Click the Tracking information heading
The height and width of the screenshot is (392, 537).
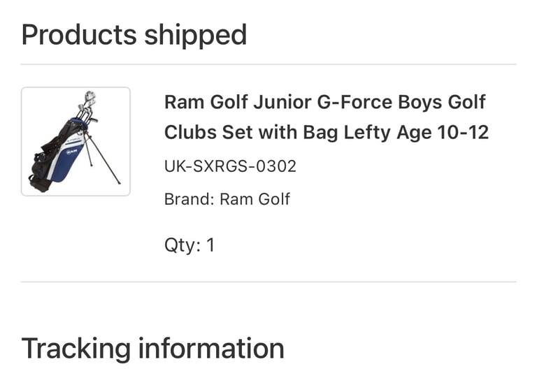click(152, 349)
